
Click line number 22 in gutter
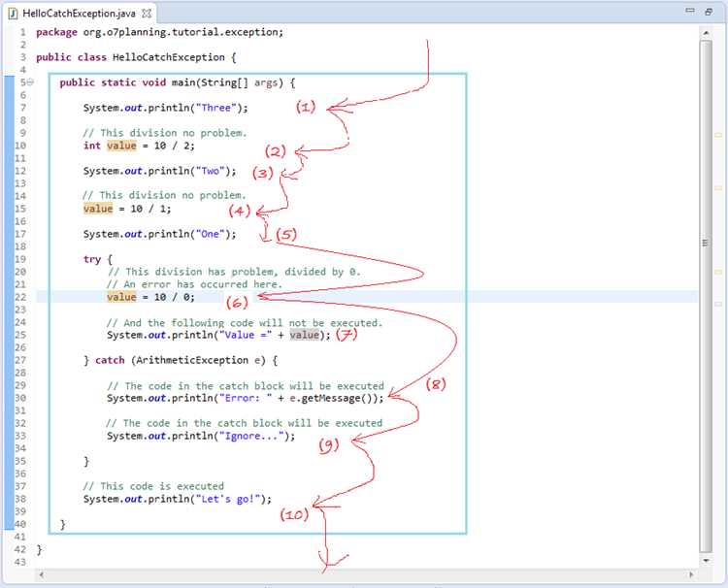click(20, 297)
